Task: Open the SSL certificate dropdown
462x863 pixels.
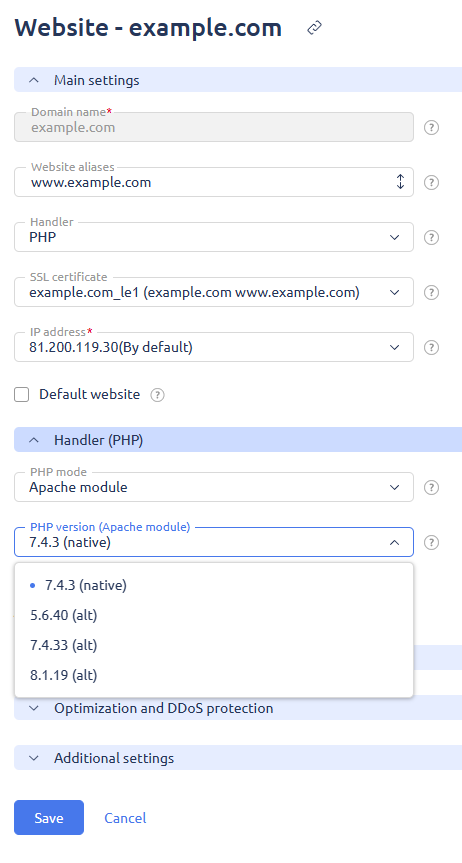Action: pyautogui.click(x=214, y=292)
